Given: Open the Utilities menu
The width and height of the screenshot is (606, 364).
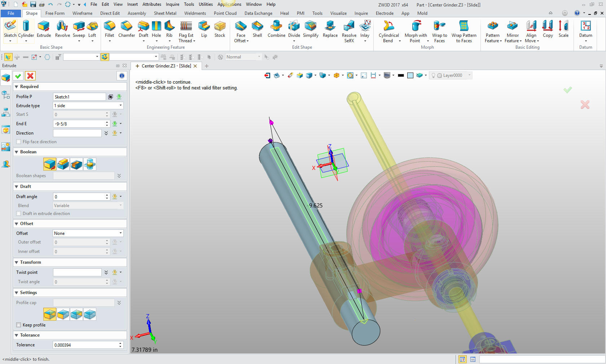Looking at the screenshot, I should (206, 4).
